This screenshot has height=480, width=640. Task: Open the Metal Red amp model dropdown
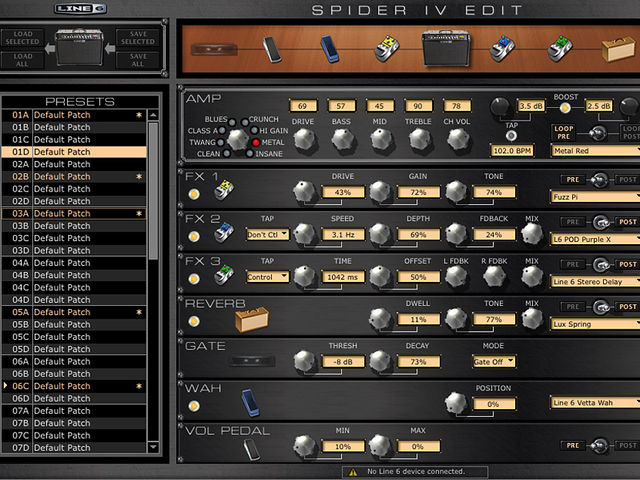coord(595,151)
